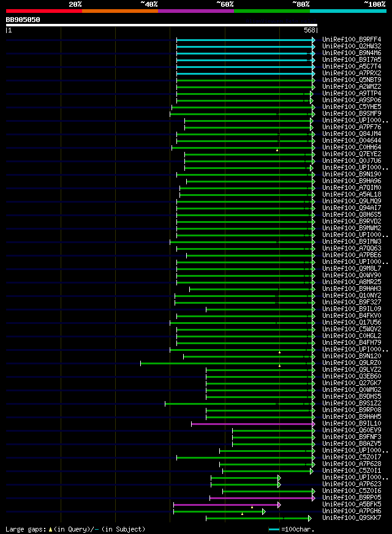This screenshot has width=392, height=534.
Task: Open hit UniRef100_Q8H6S5
Action: point(352,215)
